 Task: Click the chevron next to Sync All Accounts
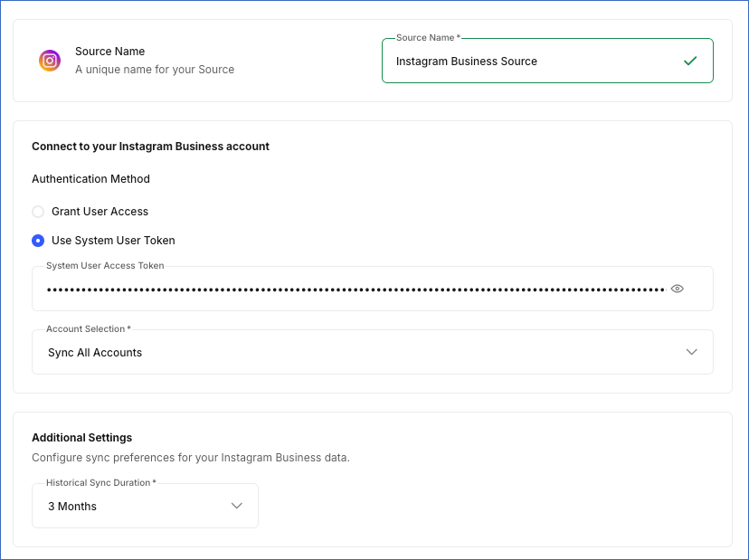point(691,352)
